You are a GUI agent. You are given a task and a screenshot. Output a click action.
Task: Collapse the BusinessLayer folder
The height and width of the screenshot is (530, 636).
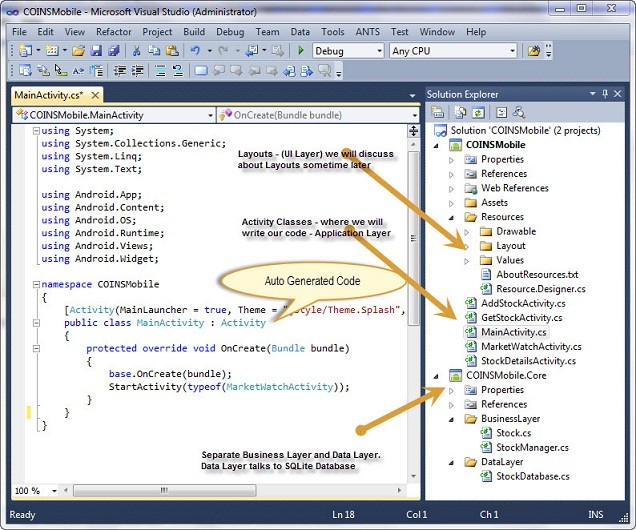pyautogui.click(x=451, y=420)
